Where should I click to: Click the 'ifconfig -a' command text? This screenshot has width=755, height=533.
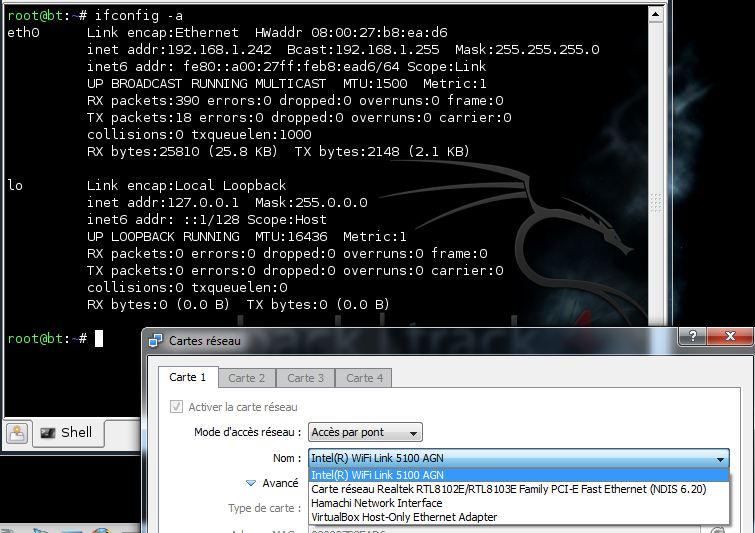139,15
